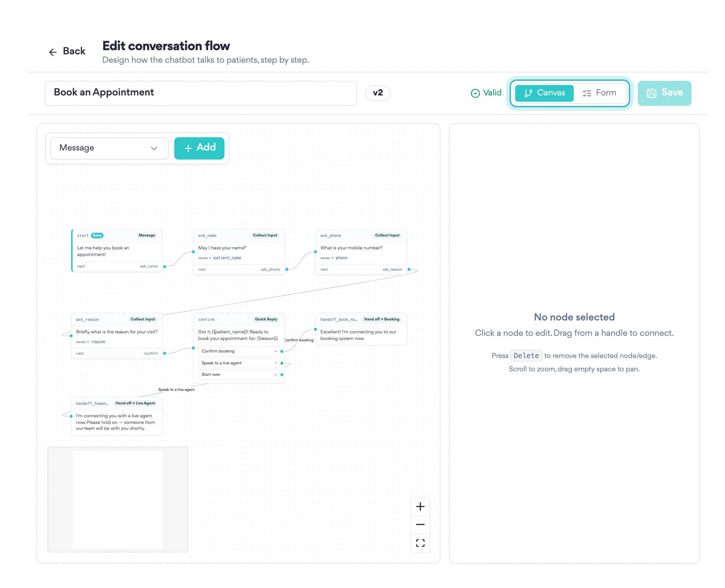The image size is (725, 588).
Task: Switch to Form view
Action: [x=599, y=93]
